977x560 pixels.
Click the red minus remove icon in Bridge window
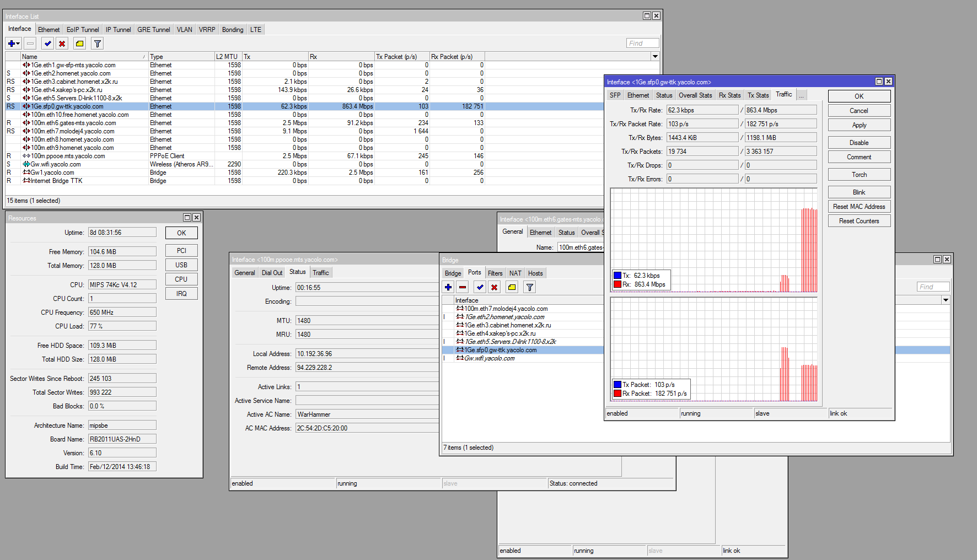coord(463,287)
